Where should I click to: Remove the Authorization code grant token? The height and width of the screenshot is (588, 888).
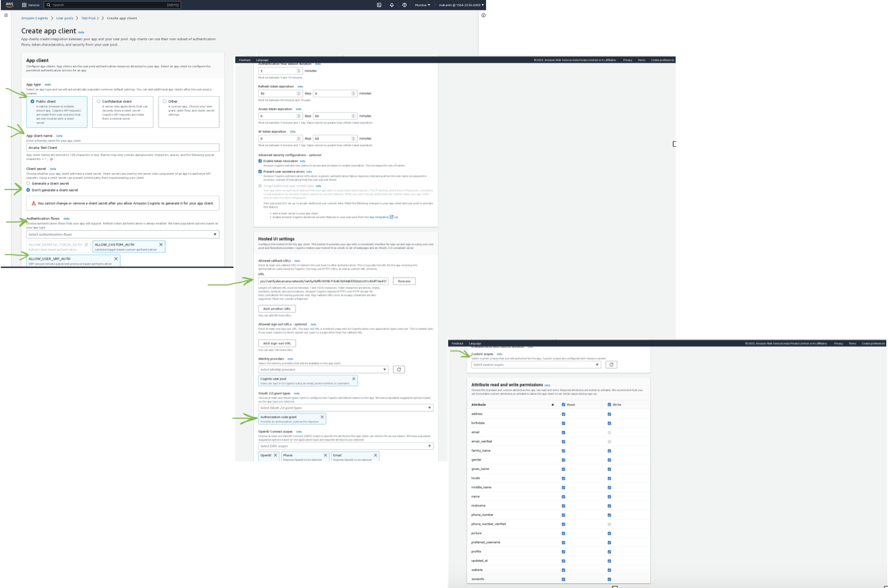322,417
